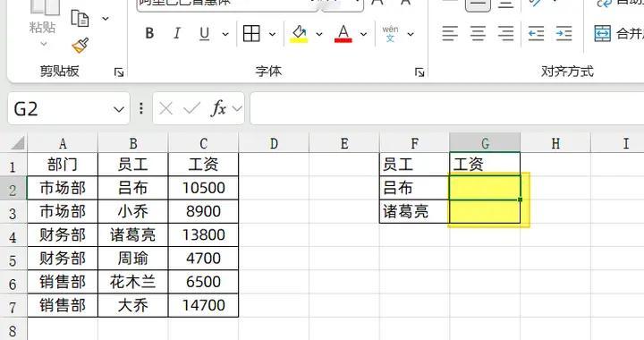Click cell C6 with value 6500
Viewport: 644px width, 340px height.
[x=203, y=282]
